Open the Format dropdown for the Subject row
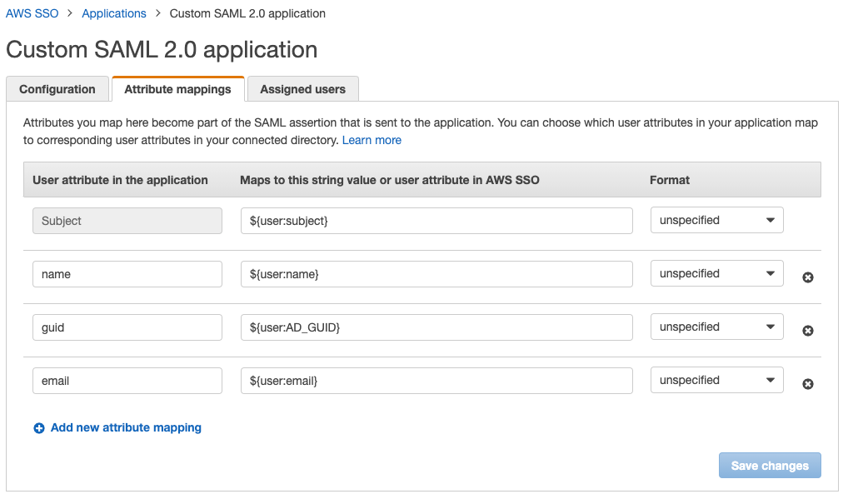The height and width of the screenshot is (504, 853). click(x=717, y=220)
